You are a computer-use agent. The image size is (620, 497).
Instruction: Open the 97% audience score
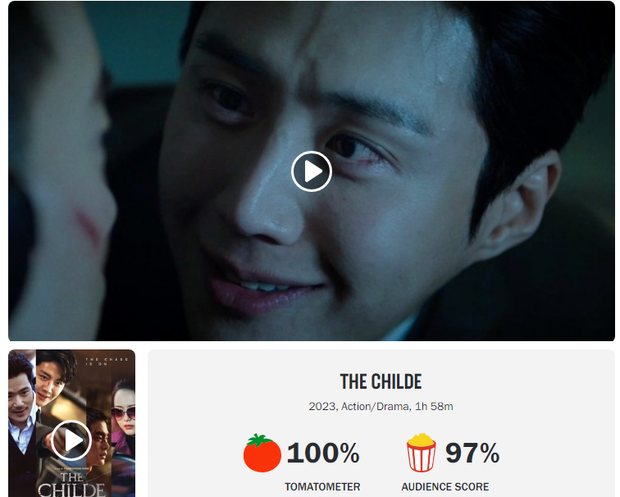(473, 453)
